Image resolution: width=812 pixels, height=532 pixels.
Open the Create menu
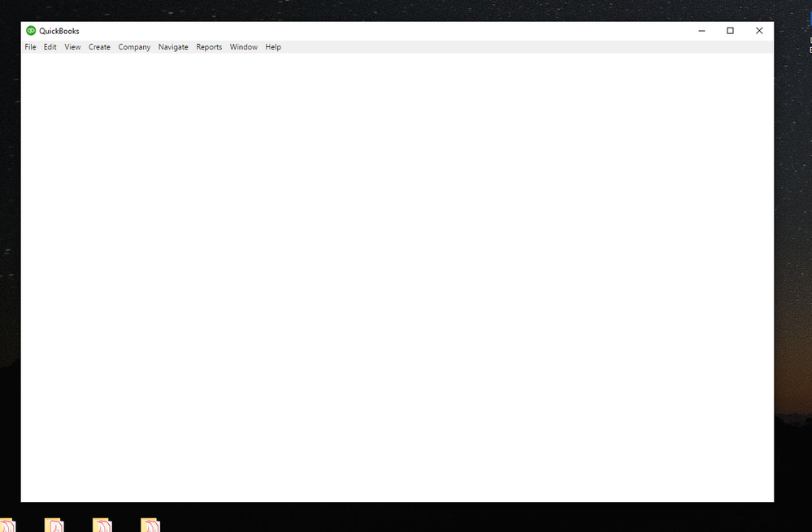click(x=99, y=47)
